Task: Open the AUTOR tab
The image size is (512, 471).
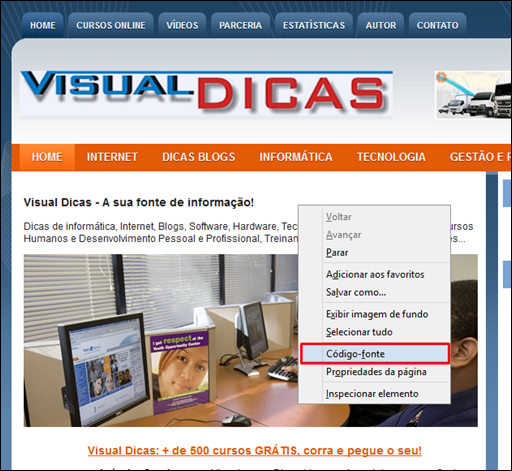Action: tap(381, 25)
